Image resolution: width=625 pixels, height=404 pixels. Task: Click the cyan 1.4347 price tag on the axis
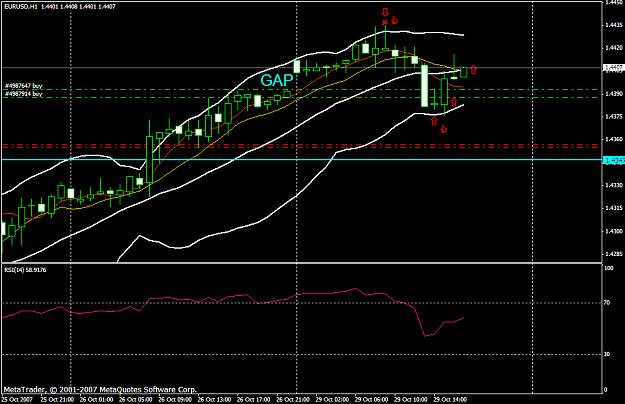[614, 160]
